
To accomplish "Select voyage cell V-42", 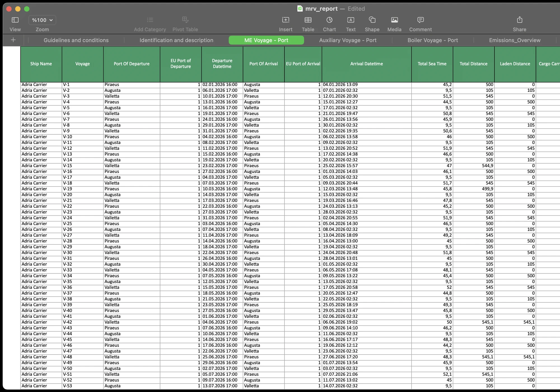I will [83, 322].
